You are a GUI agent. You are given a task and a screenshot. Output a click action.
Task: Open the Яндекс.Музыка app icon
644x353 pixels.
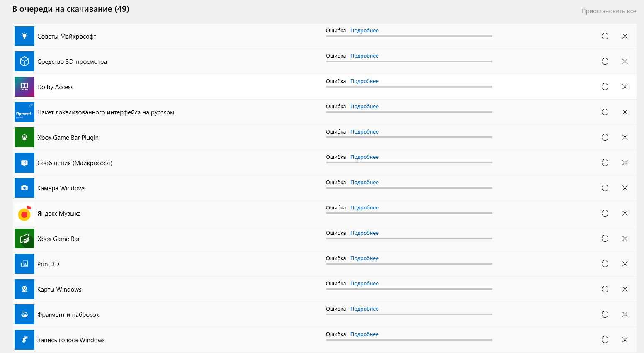click(x=24, y=213)
